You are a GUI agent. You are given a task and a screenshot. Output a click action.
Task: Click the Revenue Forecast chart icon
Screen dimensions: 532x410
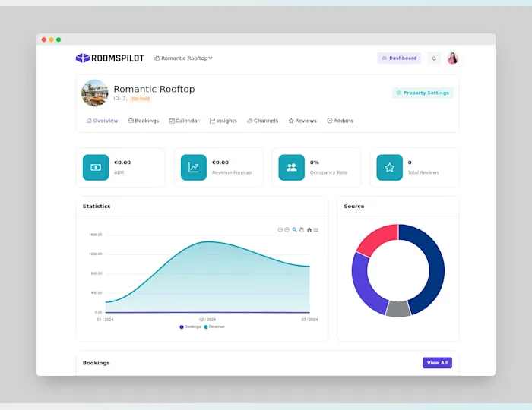[194, 167]
